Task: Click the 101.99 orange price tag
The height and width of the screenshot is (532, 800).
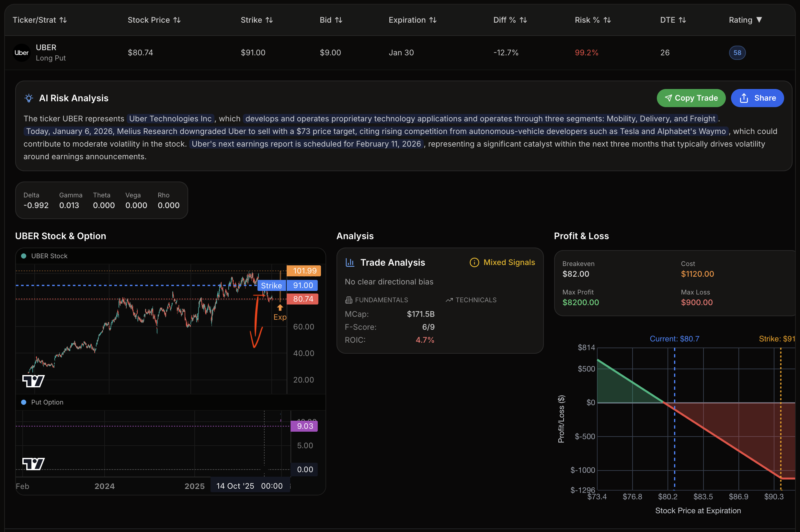Action: coord(304,271)
